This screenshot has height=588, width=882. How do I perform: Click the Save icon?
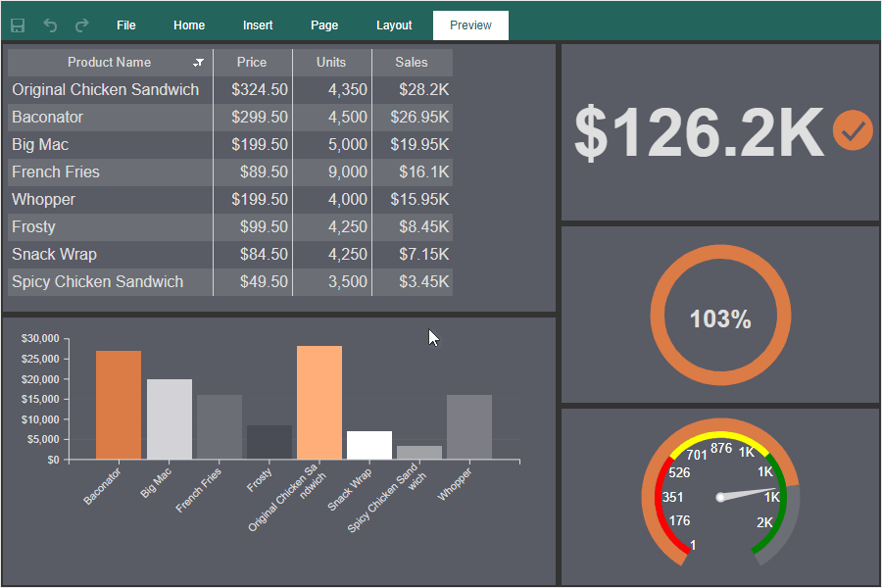point(18,25)
